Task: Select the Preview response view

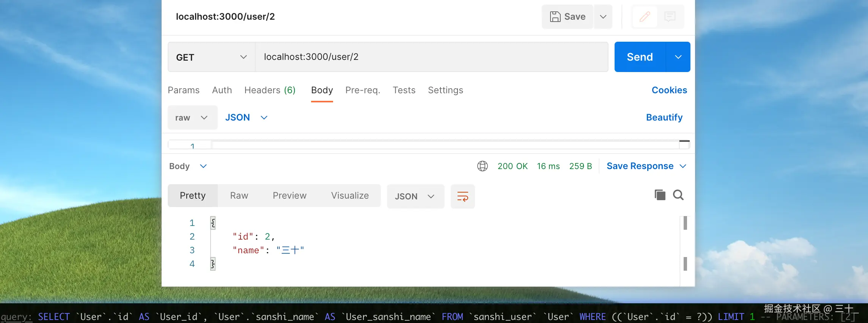Action: (x=289, y=196)
